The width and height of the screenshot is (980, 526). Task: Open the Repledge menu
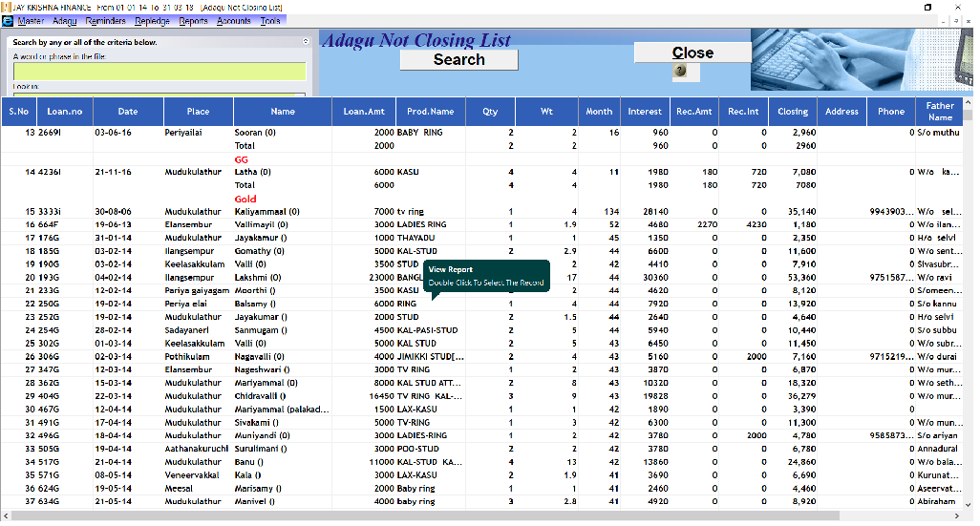tap(152, 21)
